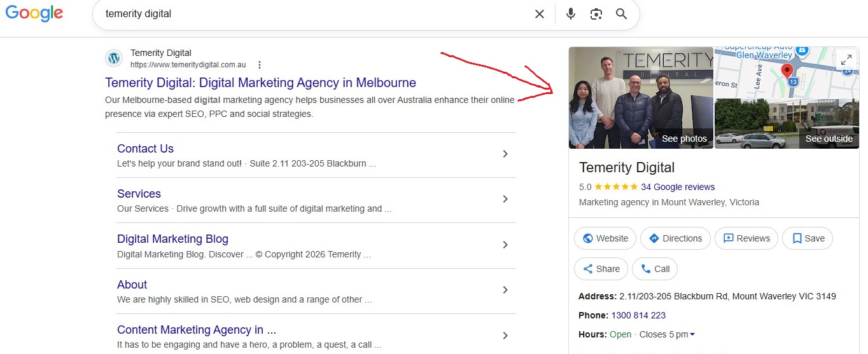Click the Share button
868x354 pixels.
pos(601,269)
